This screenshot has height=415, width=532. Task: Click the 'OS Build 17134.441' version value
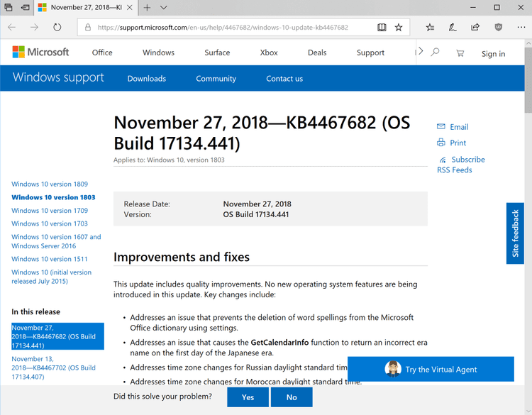click(x=256, y=214)
